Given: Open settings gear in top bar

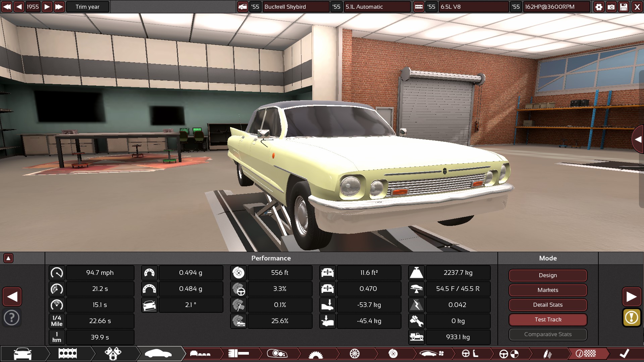Looking at the screenshot, I should click(x=599, y=7).
